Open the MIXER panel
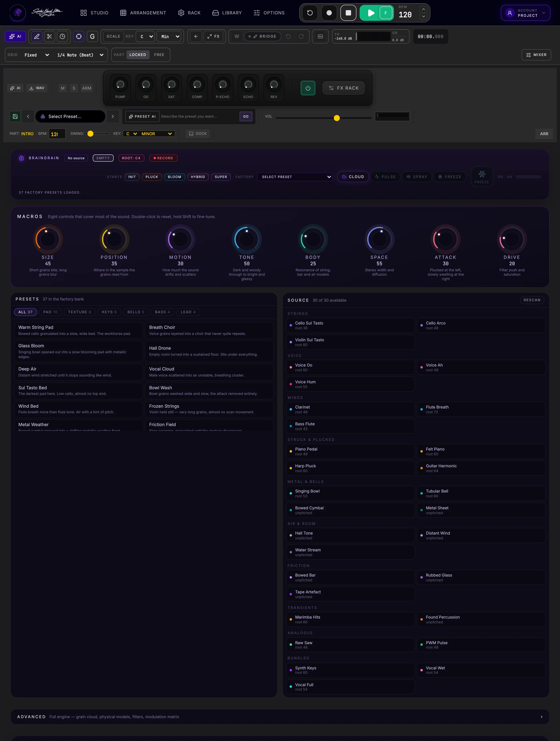 coord(536,55)
